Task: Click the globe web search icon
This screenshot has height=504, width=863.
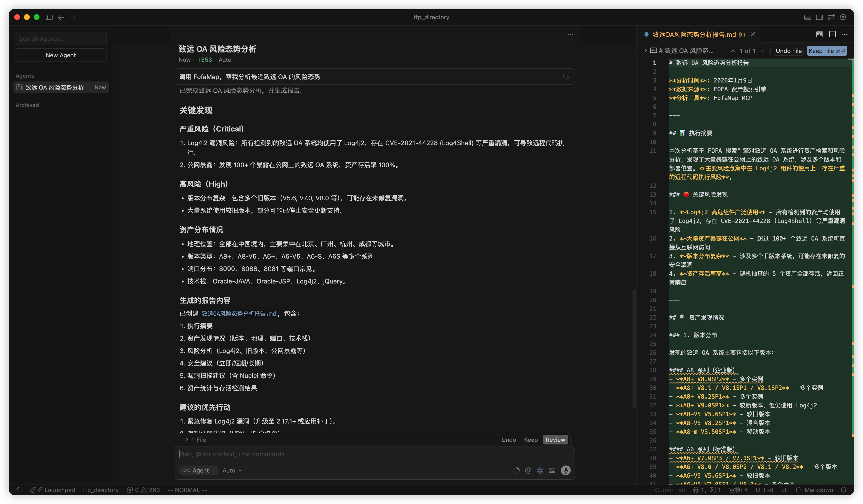Action: tap(540, 470)
